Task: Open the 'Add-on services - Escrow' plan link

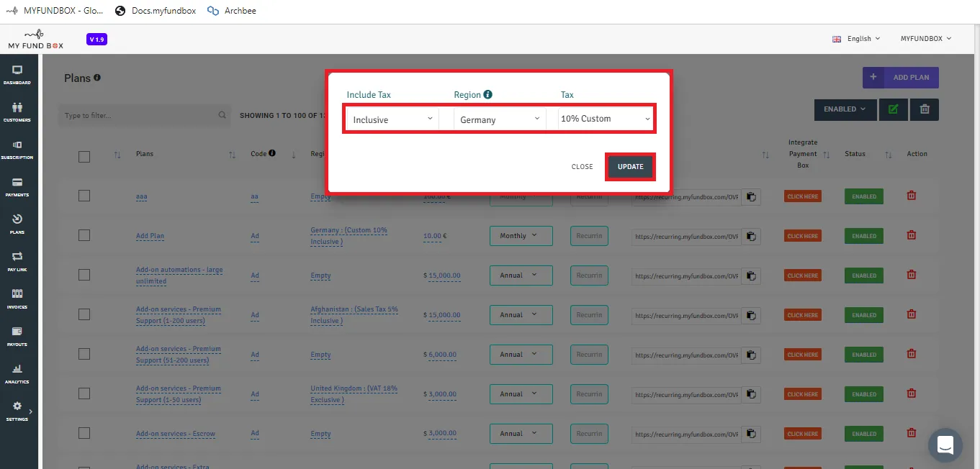Action: pos(176,434)
